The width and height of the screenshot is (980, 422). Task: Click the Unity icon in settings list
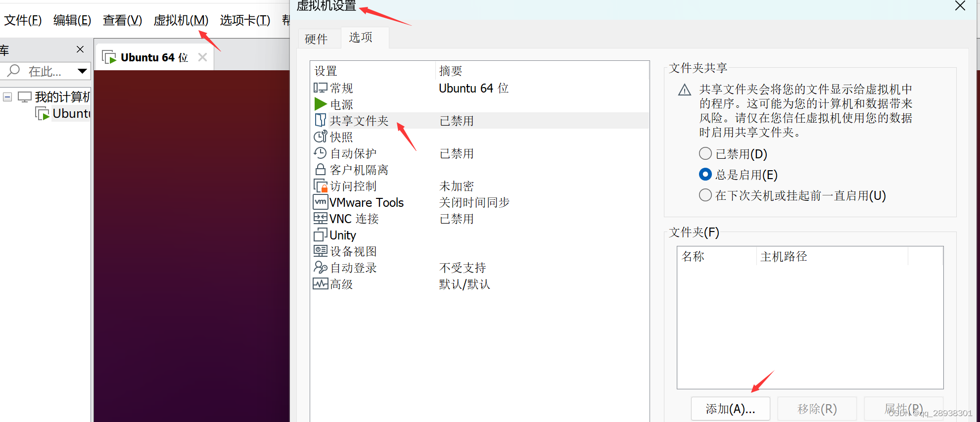[321, 234]
